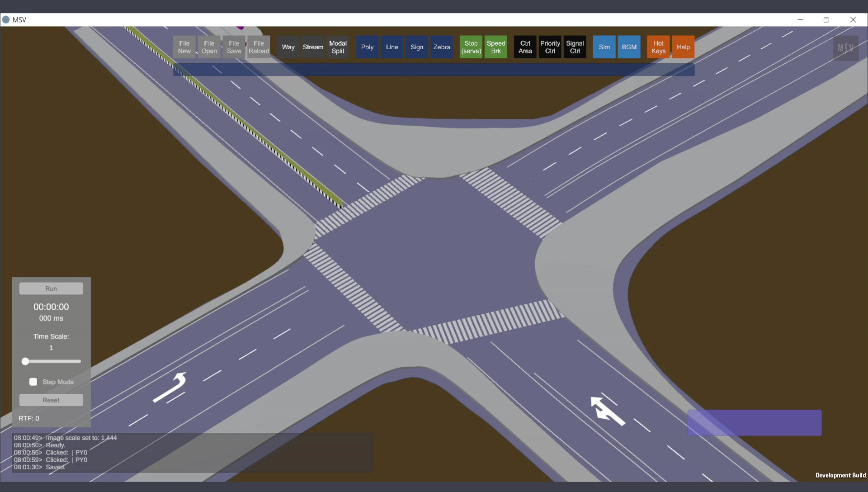Open the Modal Split tool

click(x=338, y=47)
